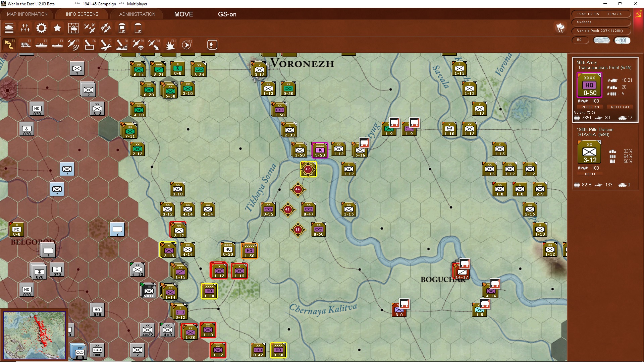
Task: Select the F10 air transfer mode
Action: point(154,45)
